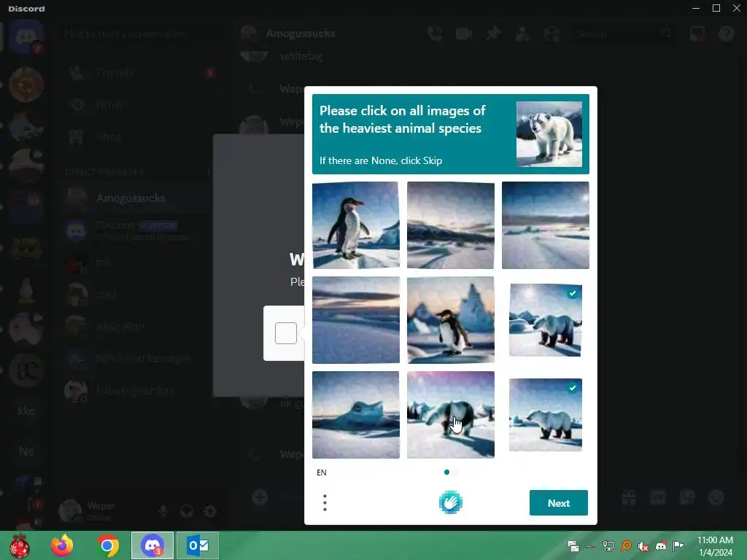Screen dimensions: 747x560
Task: Toggle headphone deafen in user panel
Action: point(187,511)
